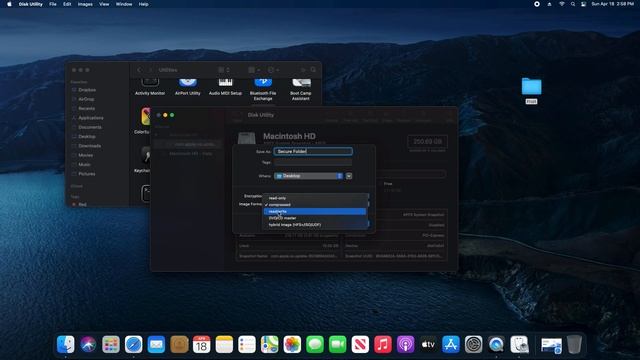This screenshot has width=640, height=360.
Task: Select Desktop in the Finder sidebar
Action: coord(87,137)
